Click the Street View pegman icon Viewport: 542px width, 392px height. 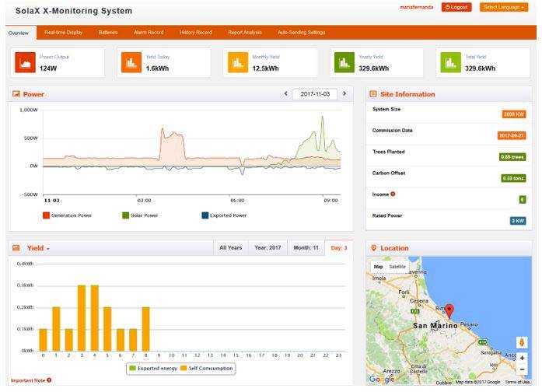coord(522,342)
